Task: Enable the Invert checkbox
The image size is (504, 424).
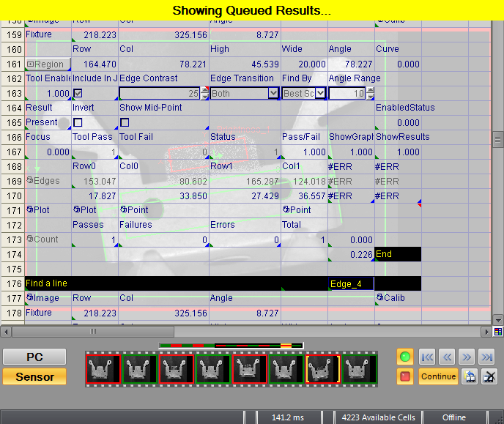Action: (78, 122)
